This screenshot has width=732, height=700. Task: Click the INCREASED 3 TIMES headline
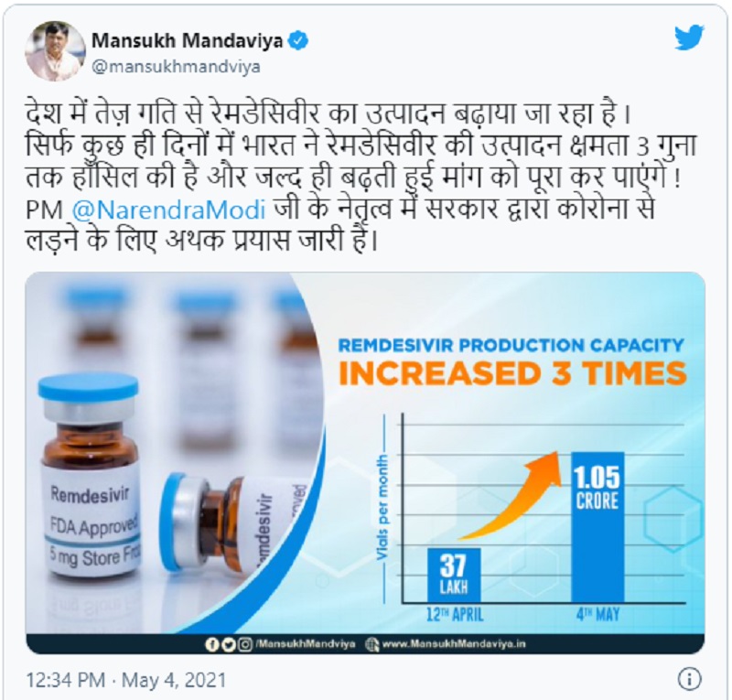coord(512,373)
